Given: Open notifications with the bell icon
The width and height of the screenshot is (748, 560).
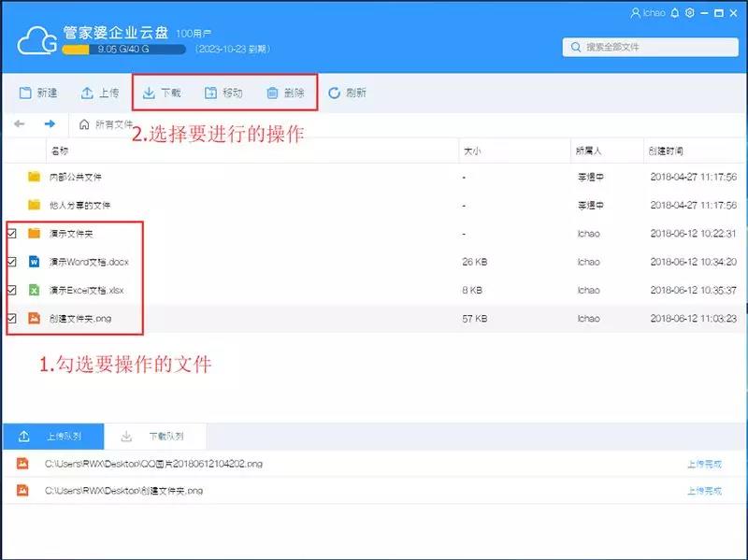Looking at the screenshot, I should point(674,13).
